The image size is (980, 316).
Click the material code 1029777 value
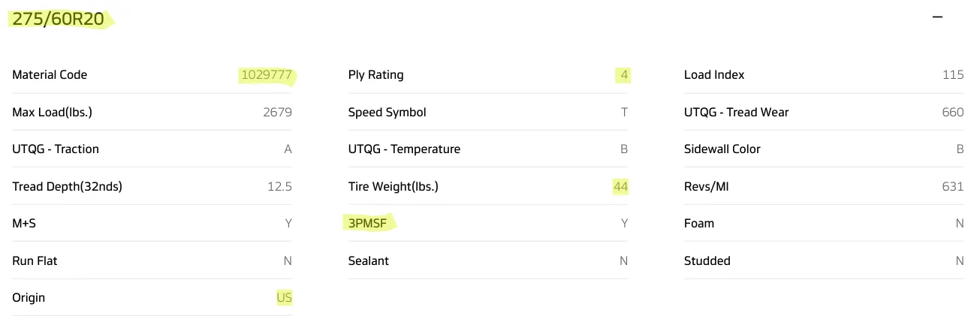266,74
